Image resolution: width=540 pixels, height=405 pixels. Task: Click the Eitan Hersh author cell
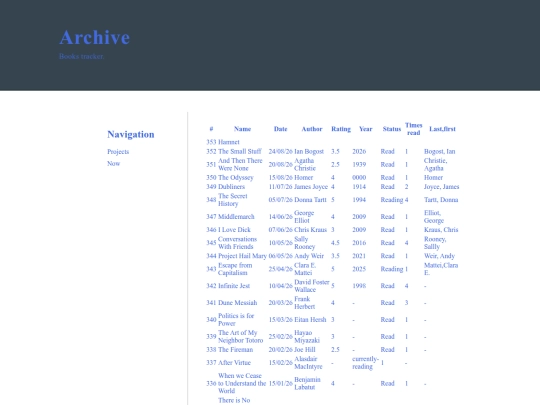[310, 320]
